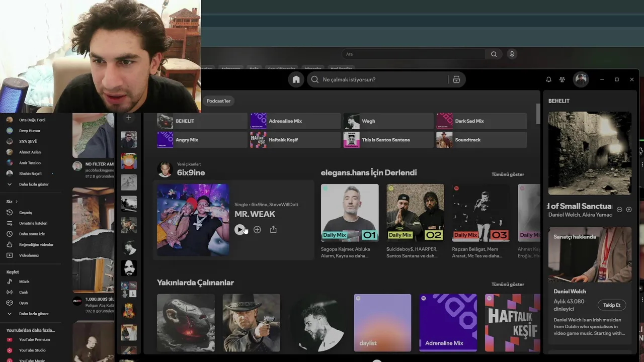The height and width of the screenshot is (362, 644).
Task: Create playlist with plus in Spotify library
Action: pos(129,118)
